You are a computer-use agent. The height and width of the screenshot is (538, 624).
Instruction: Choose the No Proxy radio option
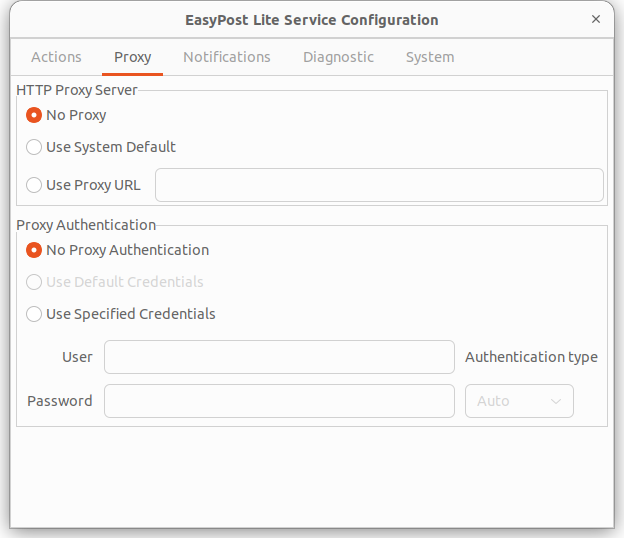coord(34,115)
